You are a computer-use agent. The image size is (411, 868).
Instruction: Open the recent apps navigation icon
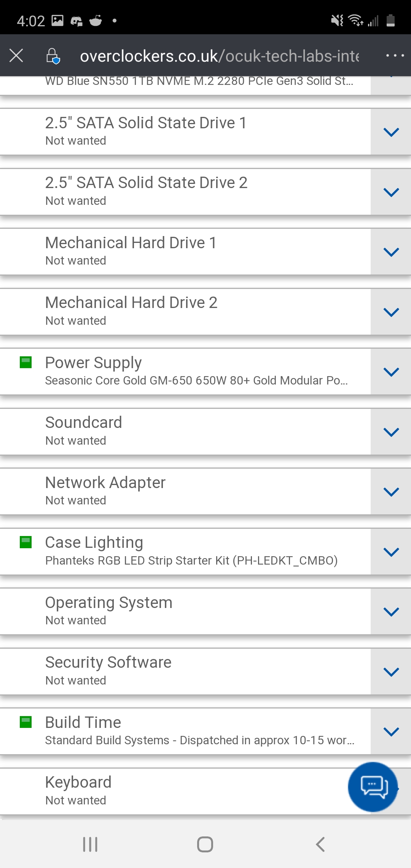coord(90,844)
